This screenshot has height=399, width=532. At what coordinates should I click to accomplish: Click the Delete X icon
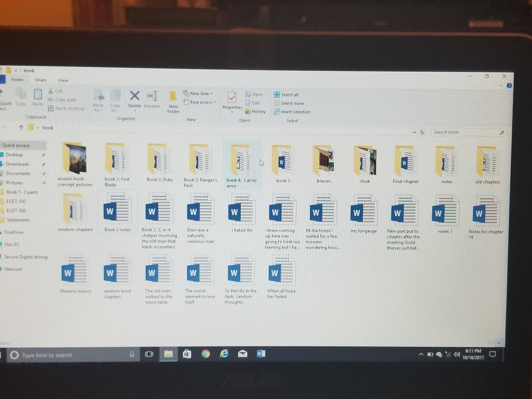point(135,95)
